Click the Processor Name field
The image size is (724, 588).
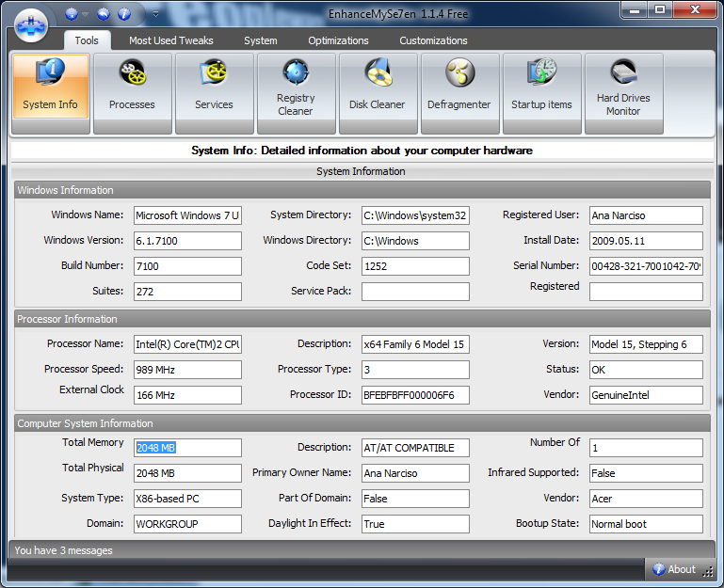(187, 344)
